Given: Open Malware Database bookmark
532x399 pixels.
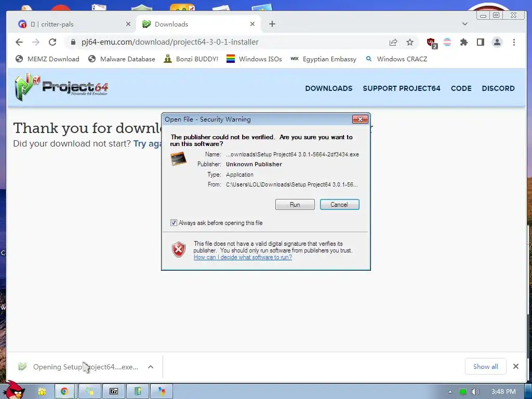Looking at the screenshot, I should [x=122, y=59].
